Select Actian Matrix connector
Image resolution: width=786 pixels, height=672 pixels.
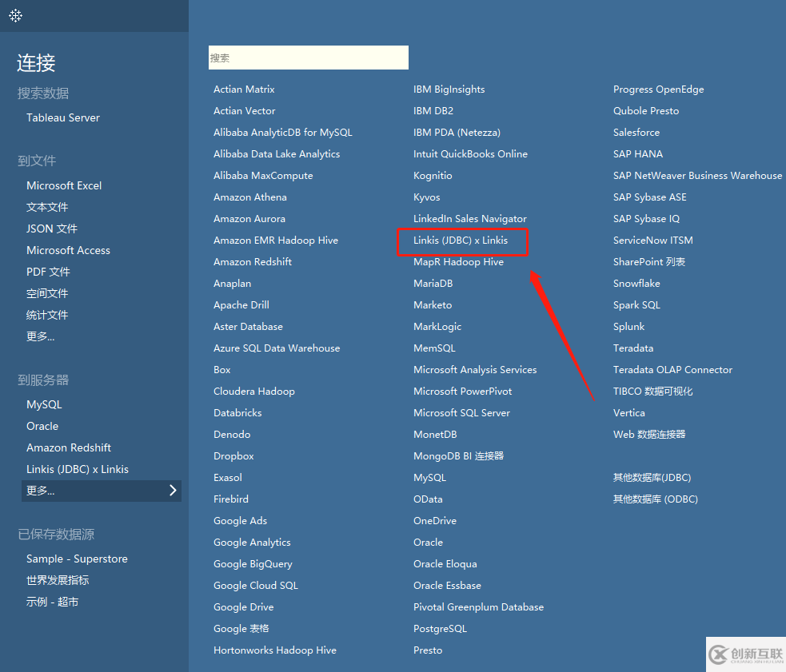tap(244, 89)
